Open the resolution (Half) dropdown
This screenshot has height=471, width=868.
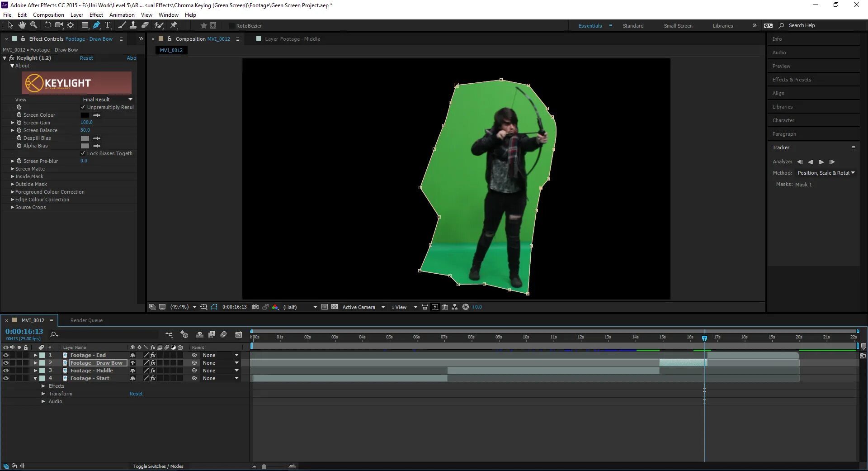pyautogui.click(x=300, y=307)
